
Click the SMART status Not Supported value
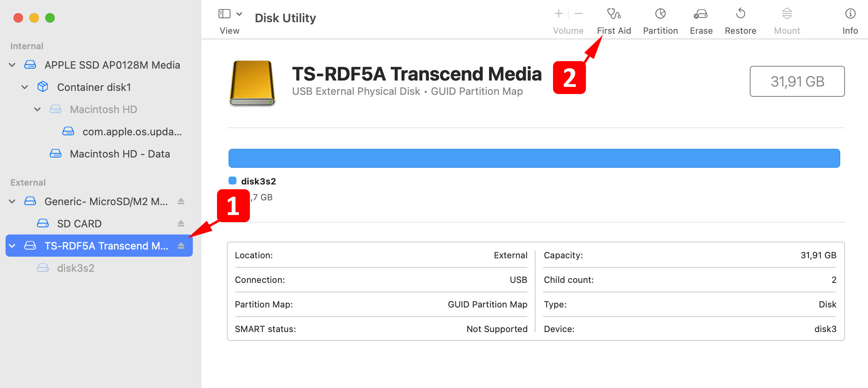click(497, 329)
